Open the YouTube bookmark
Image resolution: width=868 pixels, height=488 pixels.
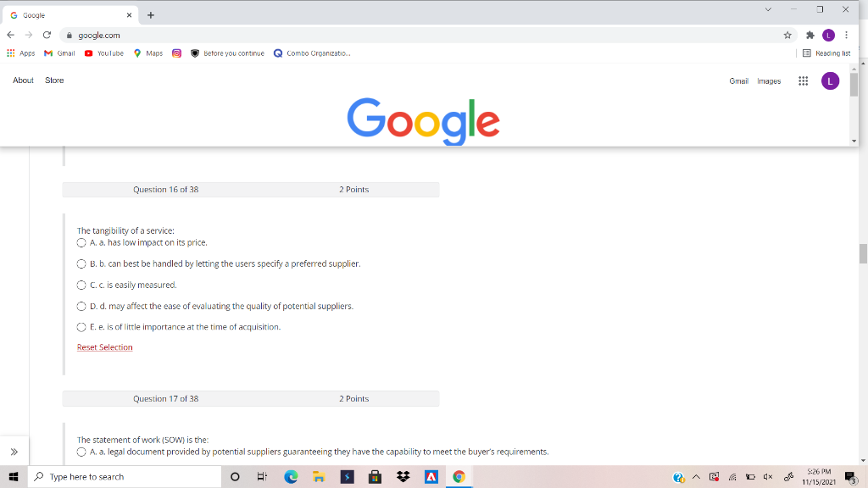(102, 53)
